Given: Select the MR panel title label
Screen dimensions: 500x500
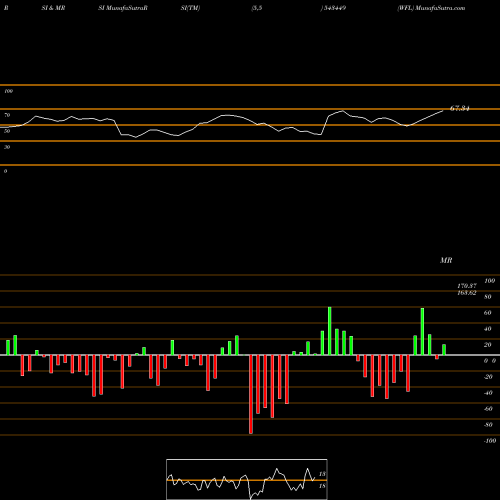Looking at the screenshot, I should pyautogui.click(x=446, y=260).
